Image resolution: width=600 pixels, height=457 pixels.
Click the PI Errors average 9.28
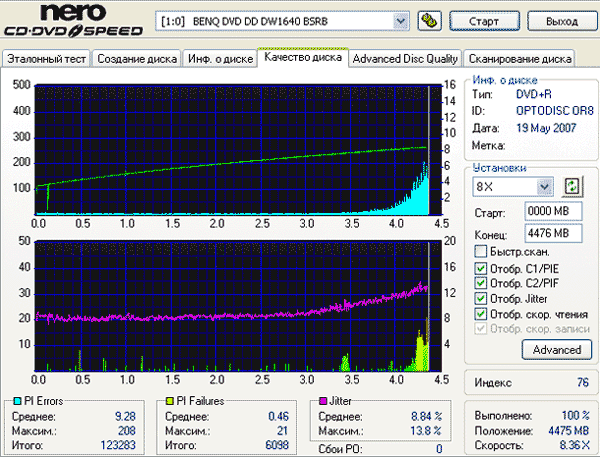coord(125,416)
